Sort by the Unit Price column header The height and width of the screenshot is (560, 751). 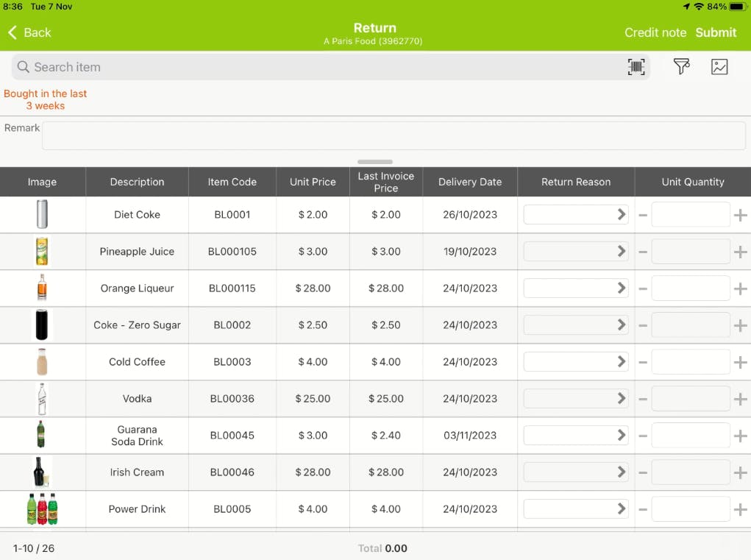pyautogui.click(x=313, y=182)
